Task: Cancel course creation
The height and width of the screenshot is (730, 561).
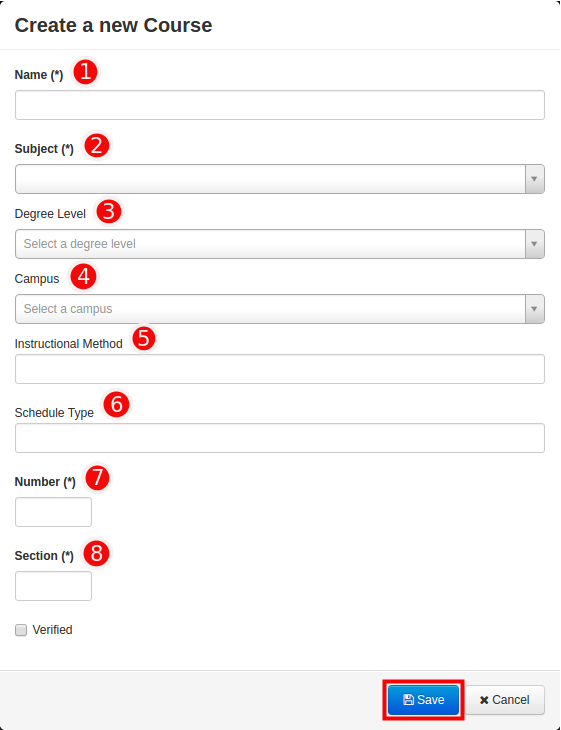Action: 505,700
